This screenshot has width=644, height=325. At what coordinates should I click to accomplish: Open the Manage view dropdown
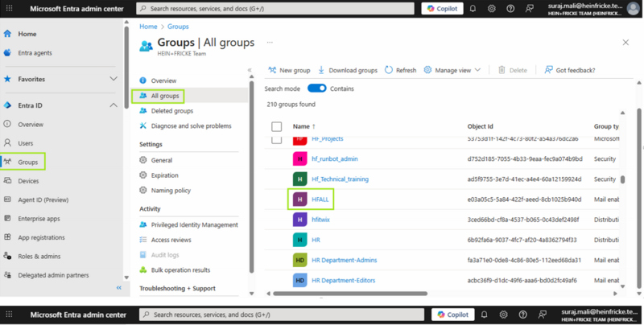click(452, 70)
